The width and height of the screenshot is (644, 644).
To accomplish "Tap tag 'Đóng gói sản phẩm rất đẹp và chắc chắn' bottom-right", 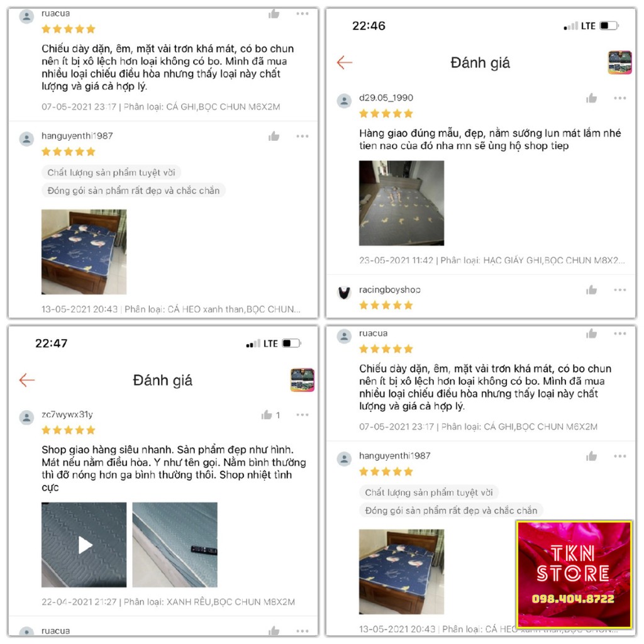I will (x=451, y=511).
